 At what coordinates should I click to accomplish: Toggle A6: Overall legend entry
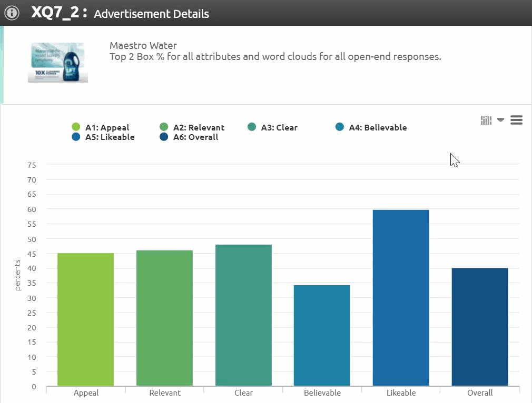[x=195, y=137]
